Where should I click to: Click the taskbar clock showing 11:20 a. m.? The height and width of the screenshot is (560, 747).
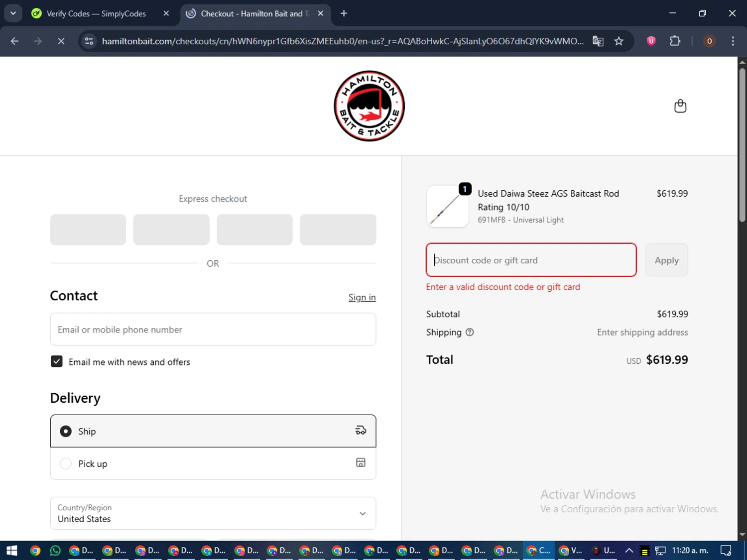pos(690,551)
